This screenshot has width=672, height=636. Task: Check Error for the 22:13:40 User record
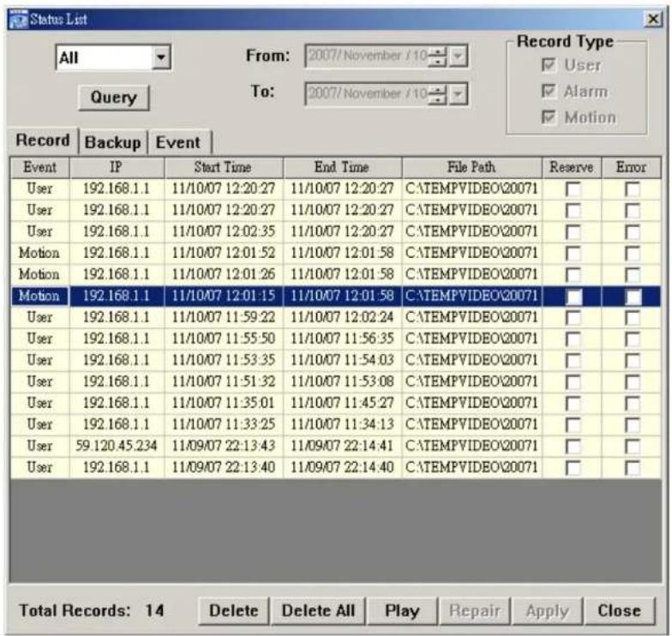(x=633, y=468)
